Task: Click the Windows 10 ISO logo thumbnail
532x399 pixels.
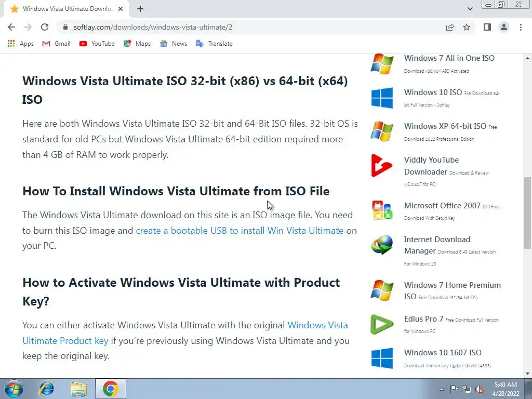Action: (382, 98)
